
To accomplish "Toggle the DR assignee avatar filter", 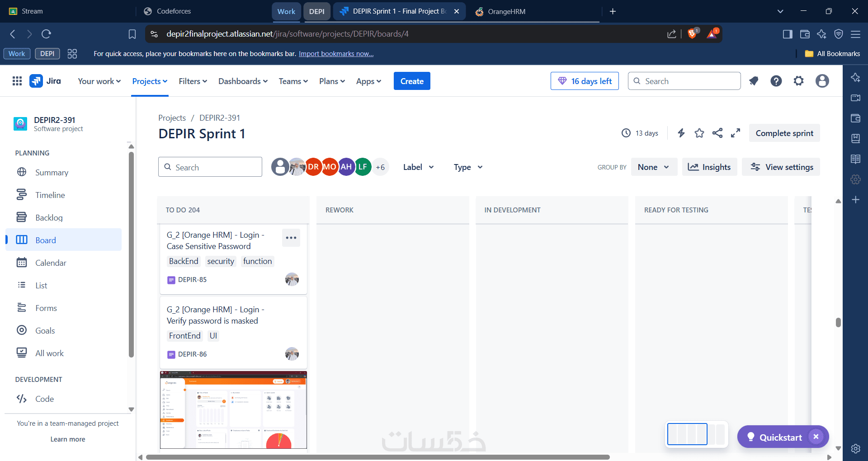I will click(313, 167).
